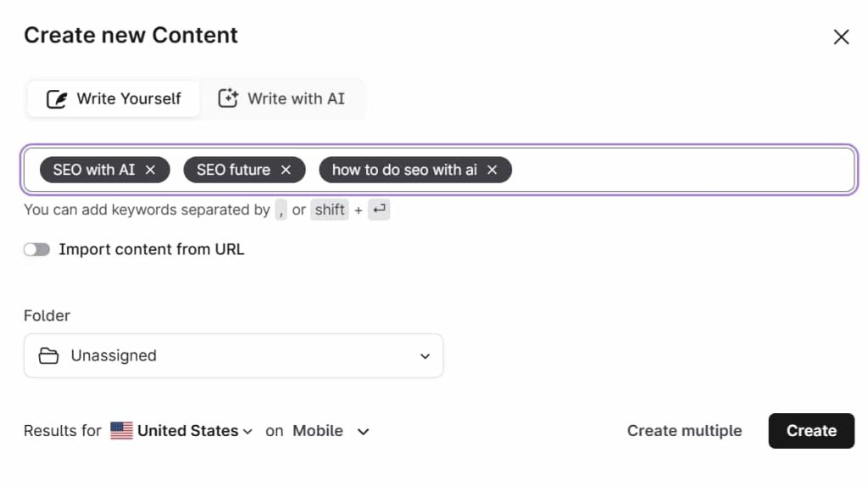This screenshot has width=868, height=487.
Task: Click the United States flag icon
Action: pyautogui.click(x=121, y=431)
